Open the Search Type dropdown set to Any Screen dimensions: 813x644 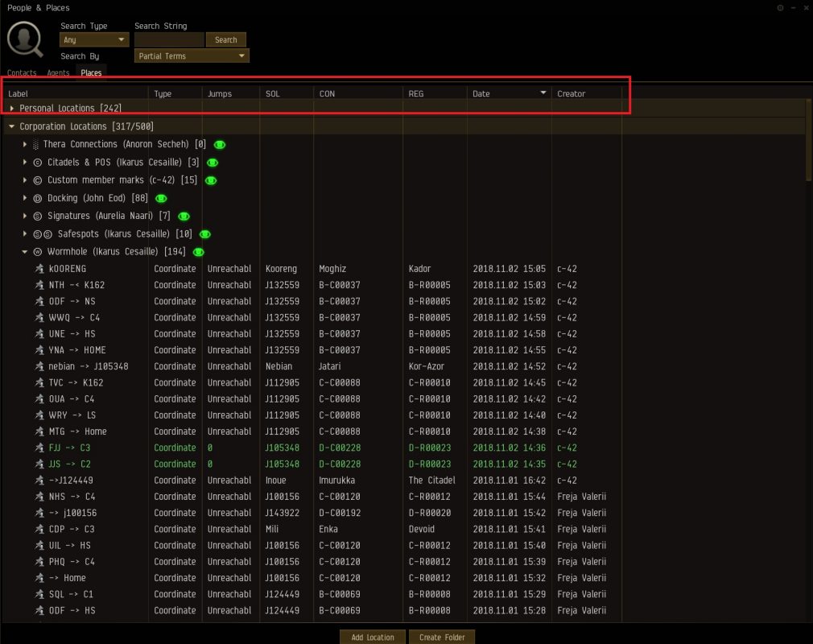click(x=94, y=40)
